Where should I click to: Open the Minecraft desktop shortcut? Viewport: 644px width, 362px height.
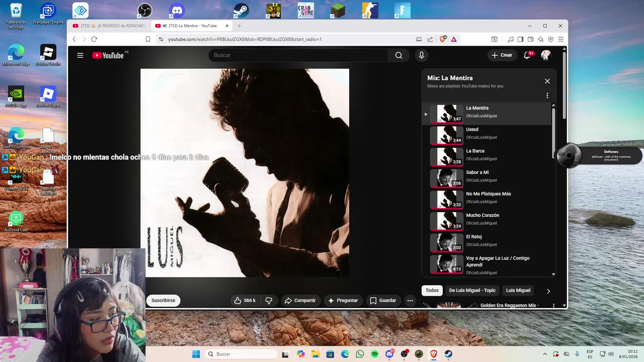[x=338, y=10]
